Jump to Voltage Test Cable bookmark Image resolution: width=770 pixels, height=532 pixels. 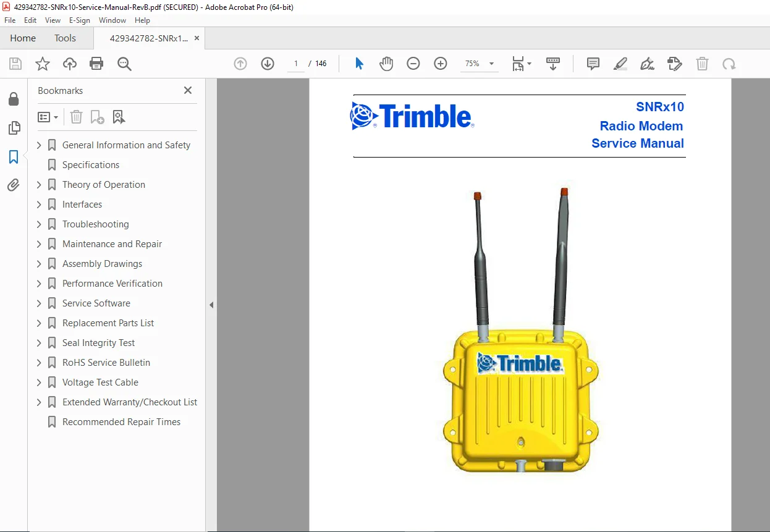tap(100, 382)
